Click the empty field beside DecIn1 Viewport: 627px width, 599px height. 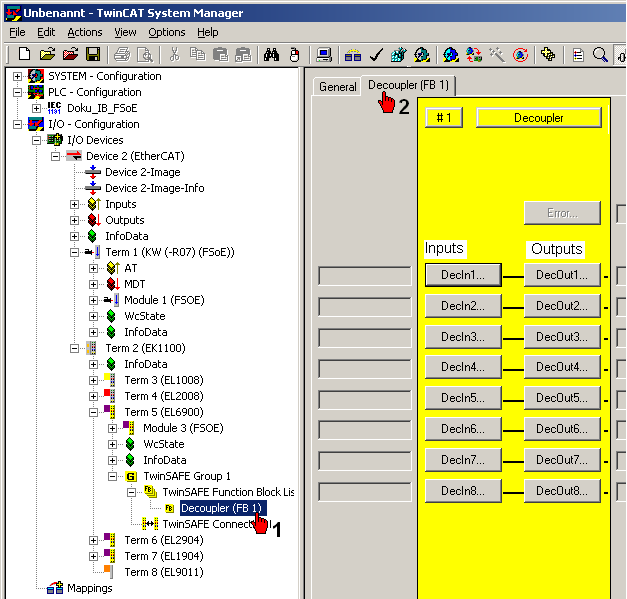coord(365,276)
